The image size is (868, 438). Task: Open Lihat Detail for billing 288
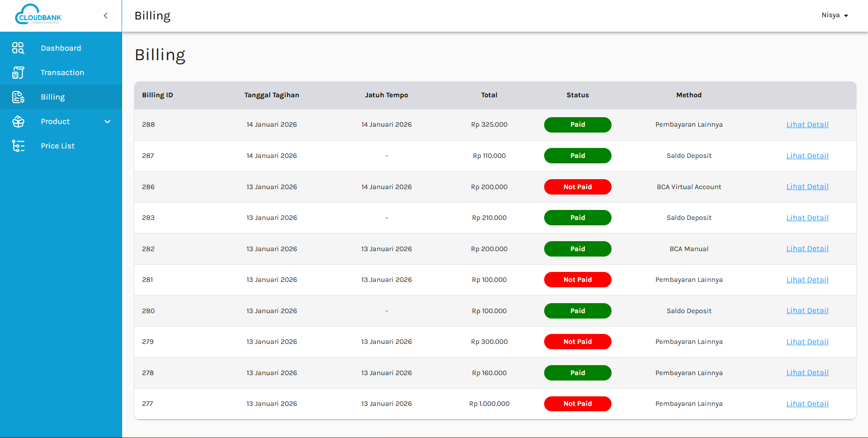pos(807,124)
